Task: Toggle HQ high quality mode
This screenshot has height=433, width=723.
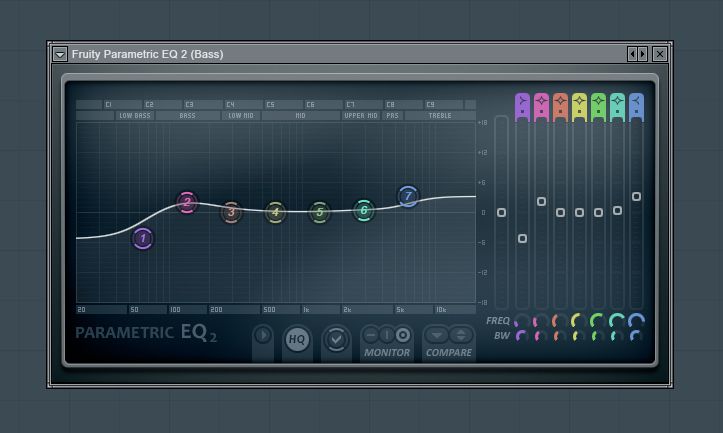Action: pos(297,339)
